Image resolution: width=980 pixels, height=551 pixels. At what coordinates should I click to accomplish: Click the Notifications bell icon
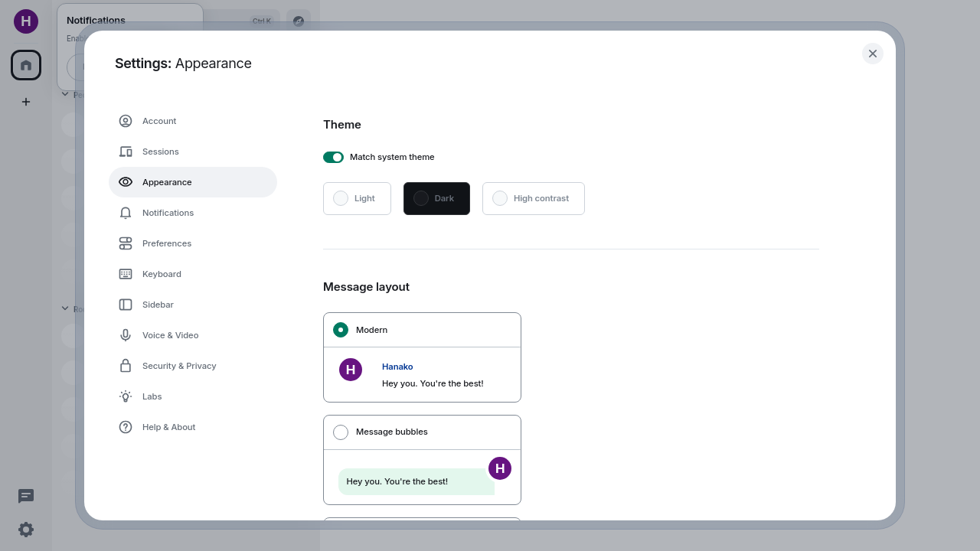[x=126, y=213]
